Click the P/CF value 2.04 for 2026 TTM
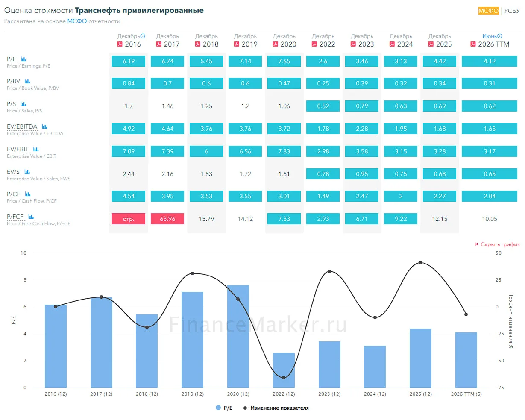The height and width of the screenshot is (420, 525). click(x=490, y=196)
